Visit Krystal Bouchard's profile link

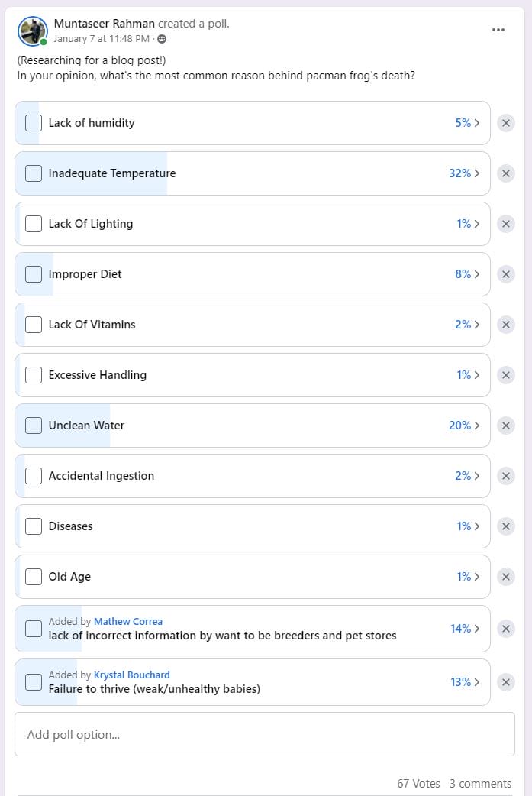click(x=131, y=675)
